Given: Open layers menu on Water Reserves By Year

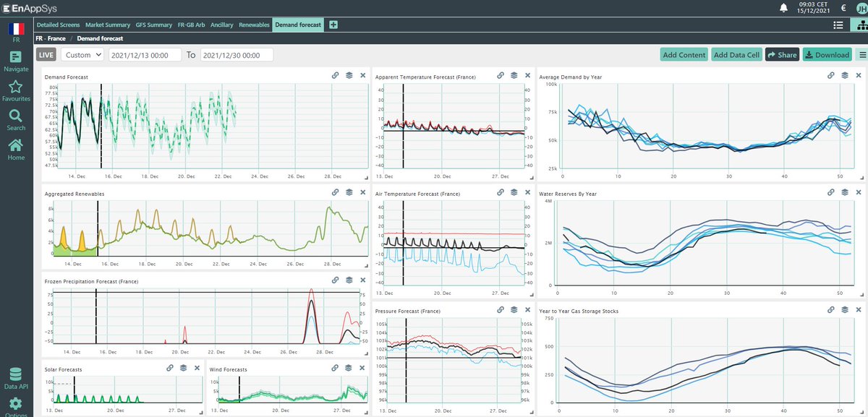Looking at the screenshot, I should 845,192.
